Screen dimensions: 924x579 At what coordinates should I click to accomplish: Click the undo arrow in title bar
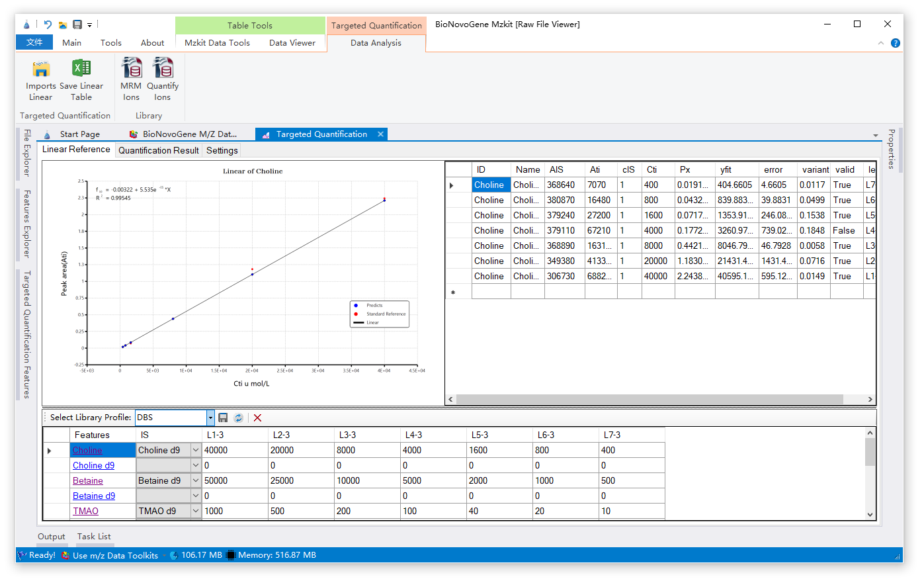(48, 24)
